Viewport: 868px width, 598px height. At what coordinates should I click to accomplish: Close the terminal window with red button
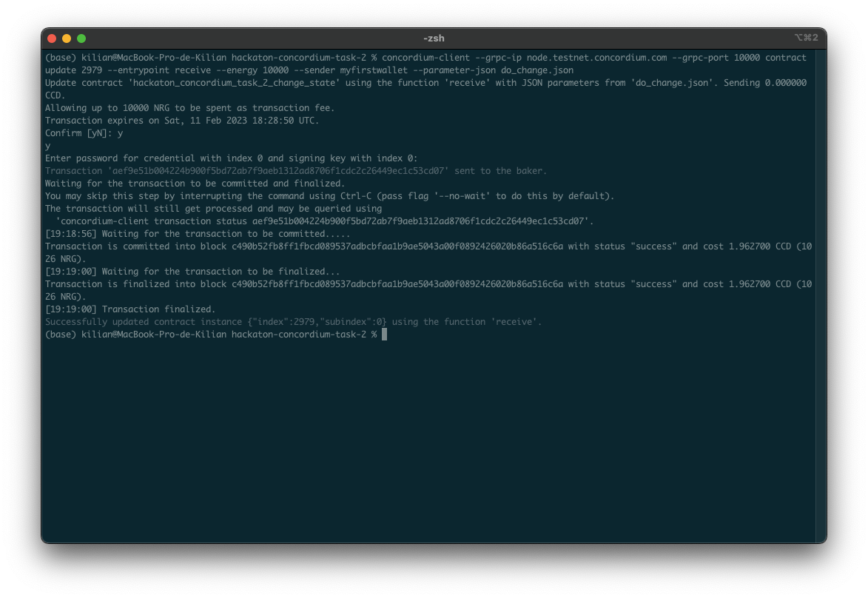tap(52, 38)
